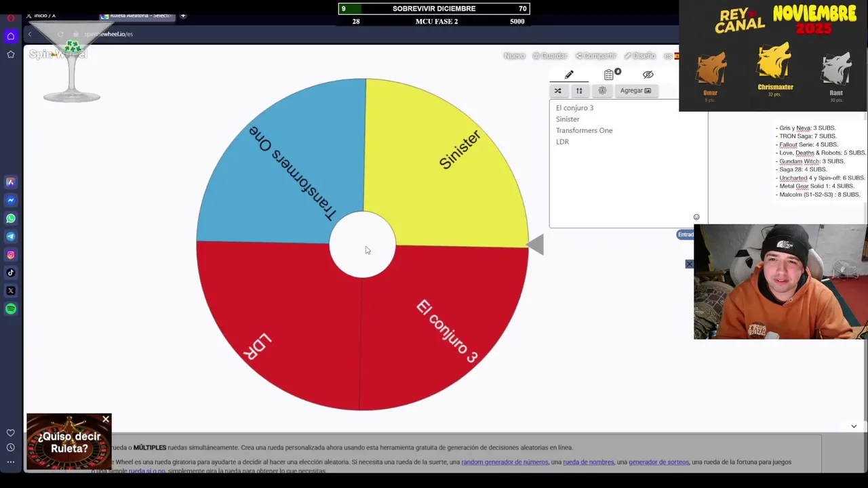Spin the wheel via its white center
The image size is (868, 488).
coord(362,245)
